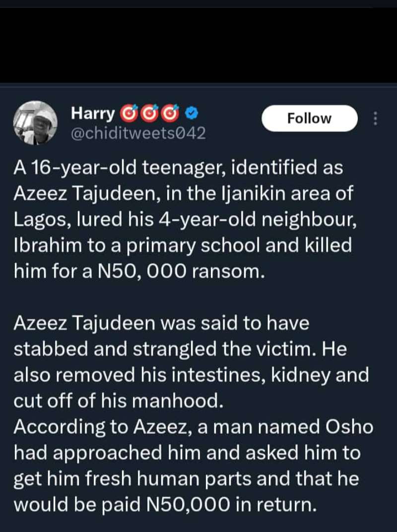
Task: Click the display name Harry
Action: click(x=93, y=114)
